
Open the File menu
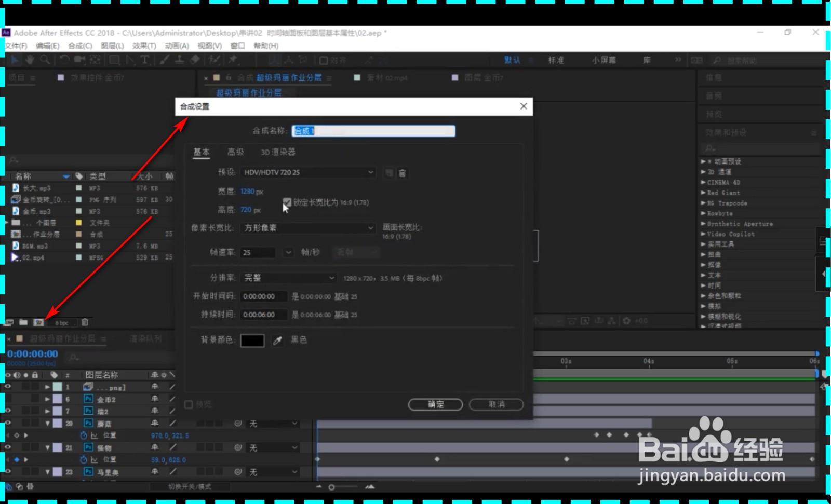pos(16,46)
